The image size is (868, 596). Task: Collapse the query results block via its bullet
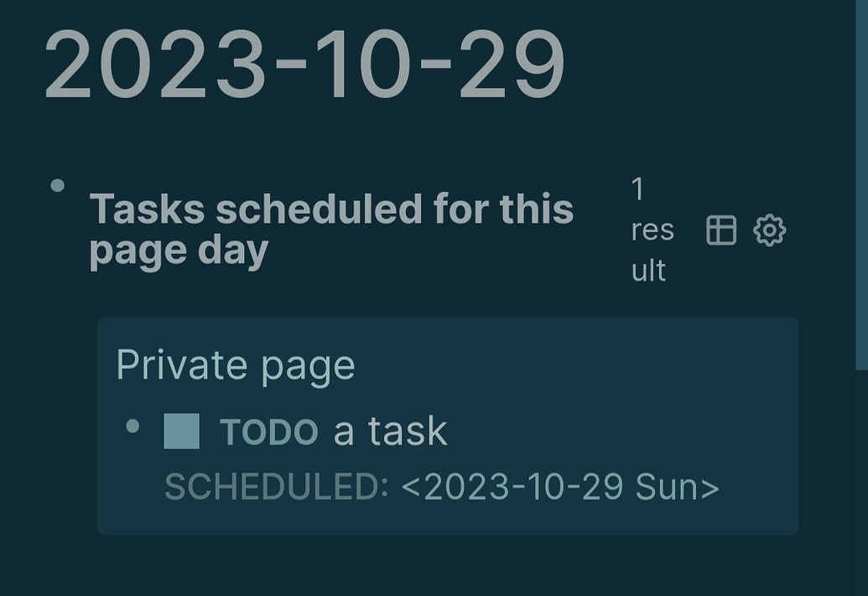pyautogui.click(x=56, y=186)
